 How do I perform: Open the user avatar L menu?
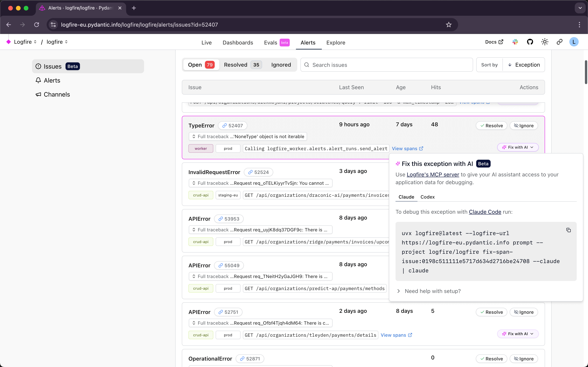pos(574,42)
